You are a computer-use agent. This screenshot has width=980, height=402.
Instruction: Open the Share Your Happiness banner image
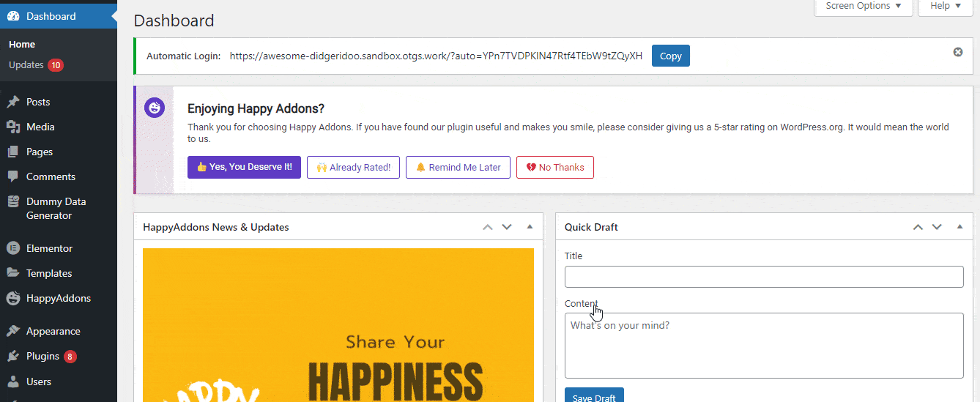[338, 325]
